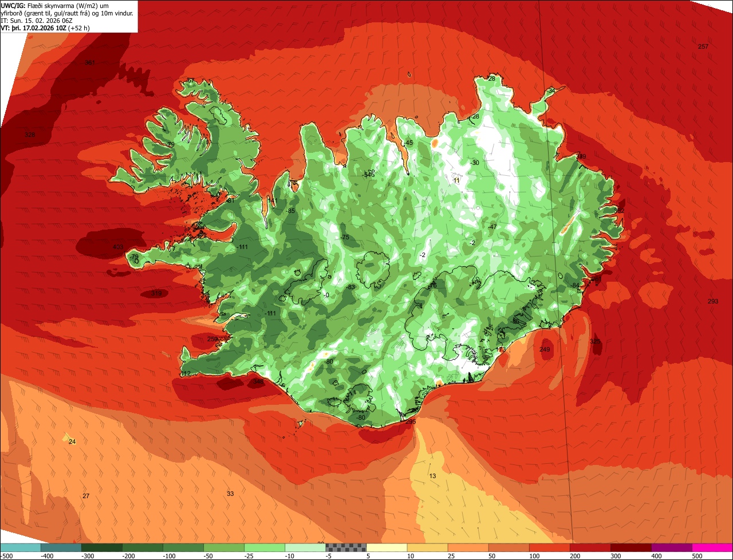Viewport: 733px width, 560px height.
Task: Select the 11 value in the white area
Action: tap(456, 180)
